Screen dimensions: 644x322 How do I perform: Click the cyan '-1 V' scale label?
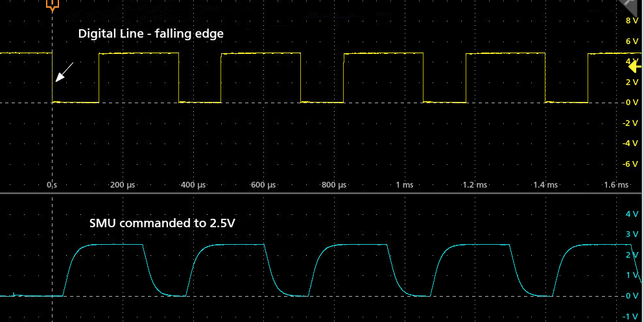coord(630,316)
